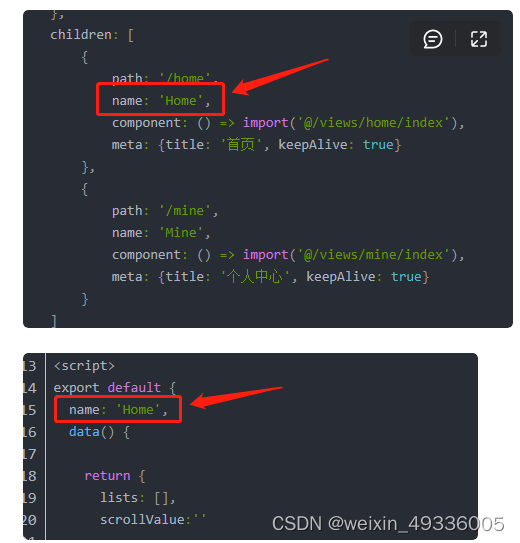The width and height of the screenshot is (520, 543).
Task: Click the name: 'Home' line in script
Action: pyautogui.click(x=118, y=410)
